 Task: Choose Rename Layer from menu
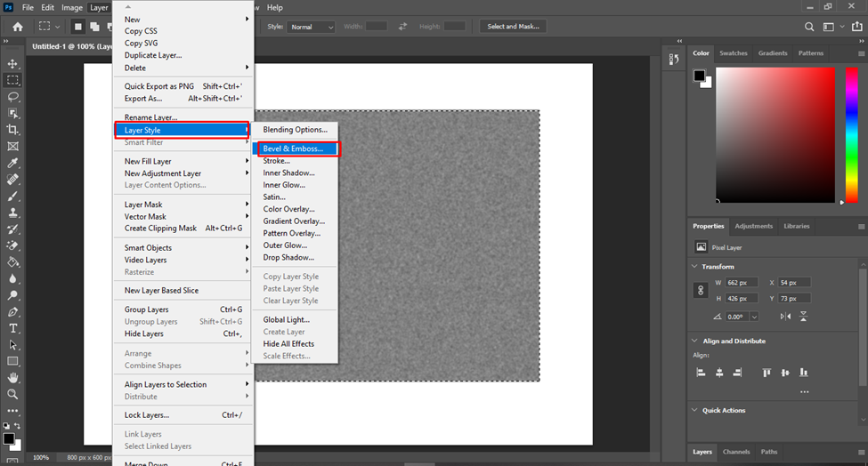183,117
